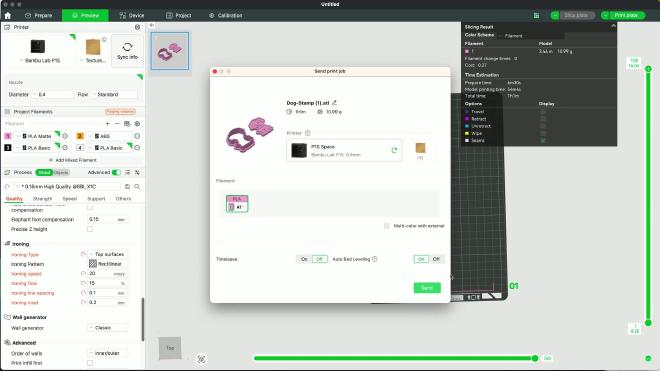Open the Textured plate type dropdown
The image size is (660, 371).
93,51
